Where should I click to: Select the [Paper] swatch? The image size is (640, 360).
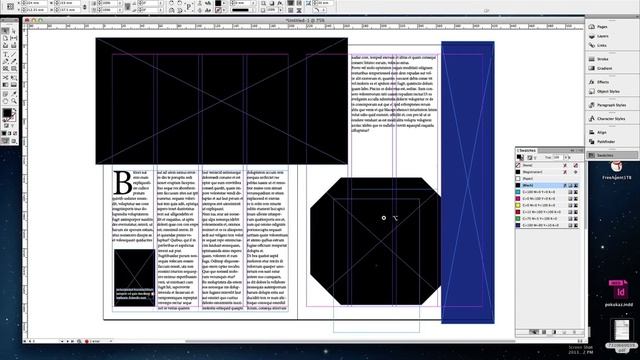[x=548, y=179]
